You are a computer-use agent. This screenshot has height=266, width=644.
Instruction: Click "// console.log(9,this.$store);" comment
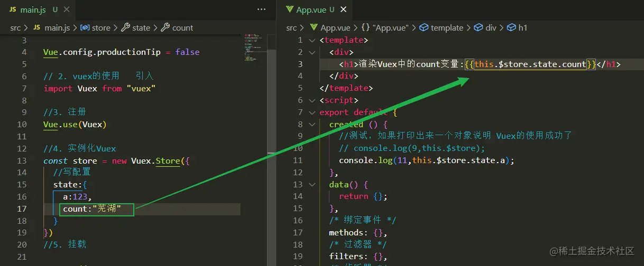(412, 148)
